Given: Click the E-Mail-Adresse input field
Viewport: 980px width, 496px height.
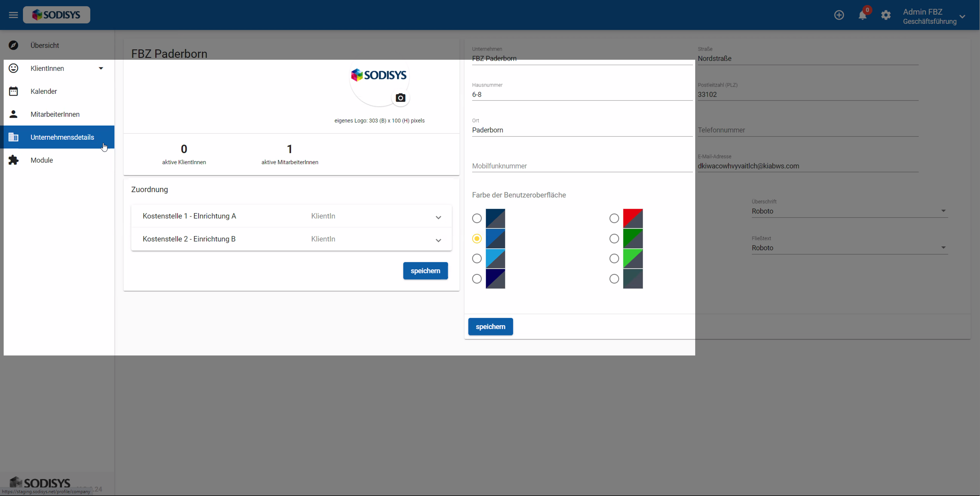Looking at the screenshot, I should (808, 166).
